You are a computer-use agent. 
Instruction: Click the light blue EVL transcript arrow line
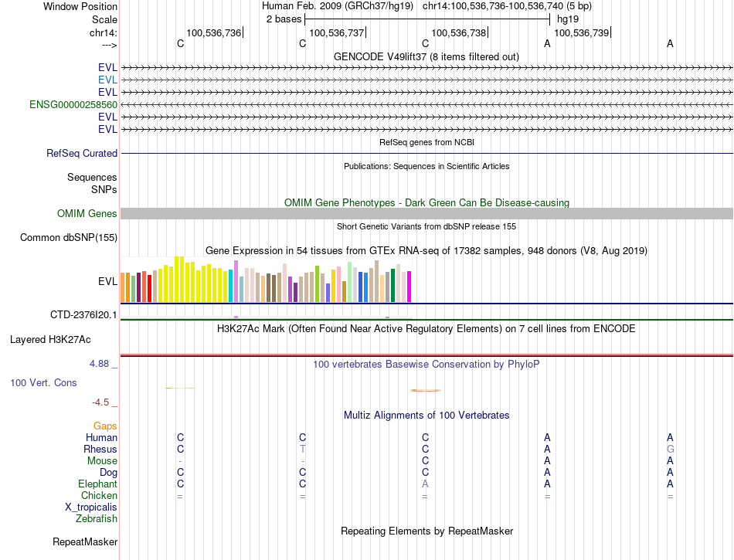(x=426, y=80)
